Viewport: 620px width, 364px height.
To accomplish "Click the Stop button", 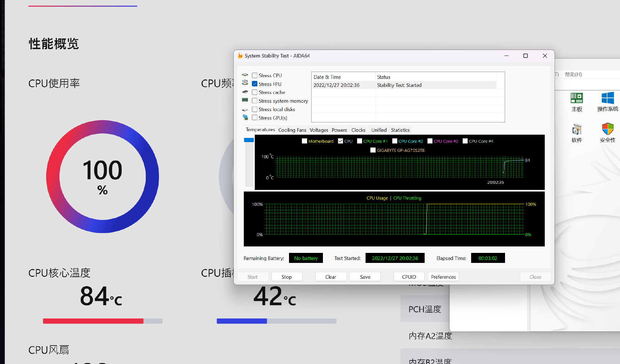I will (287, 277).
